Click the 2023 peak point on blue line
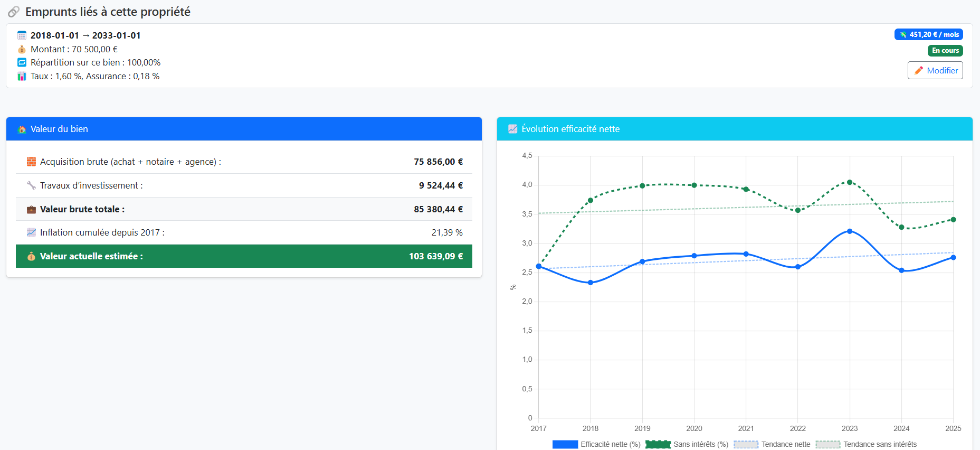 pos(850,231)
